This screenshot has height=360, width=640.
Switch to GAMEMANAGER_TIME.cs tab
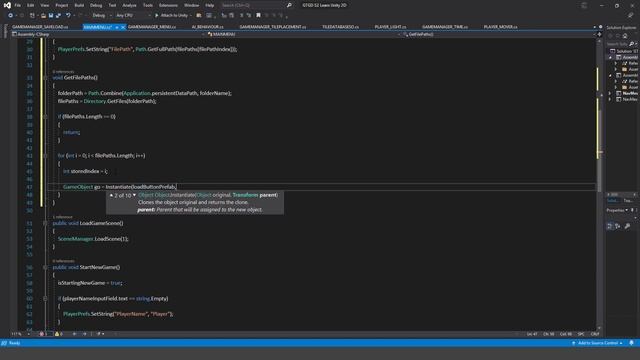(445, 27)
